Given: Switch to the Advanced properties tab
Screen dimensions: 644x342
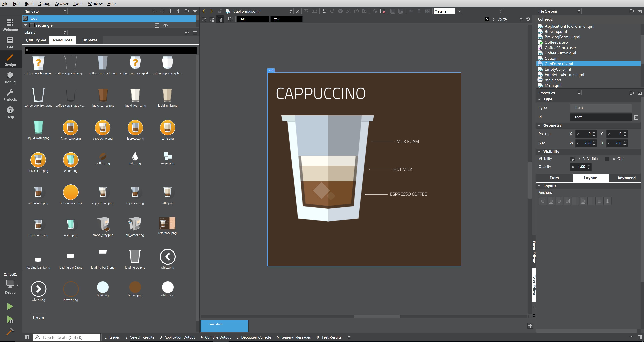Looking at the screenshot, I should coord(627,178).
